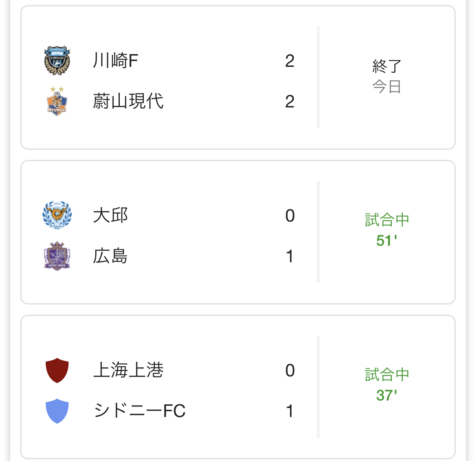Click the blue Sydney FC shield icon

[57, 411]
